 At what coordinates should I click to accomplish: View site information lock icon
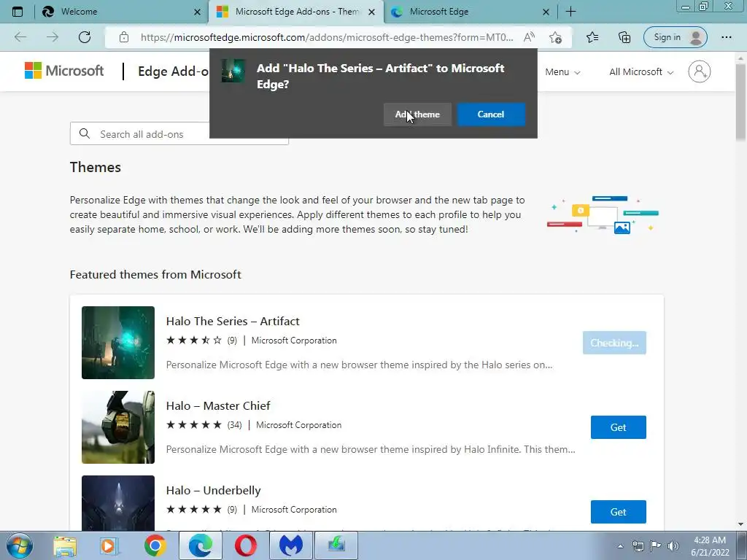124,37
